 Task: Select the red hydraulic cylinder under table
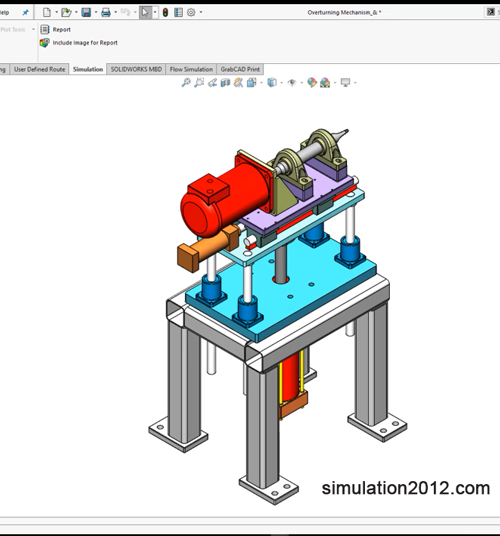tap(290, 376)
